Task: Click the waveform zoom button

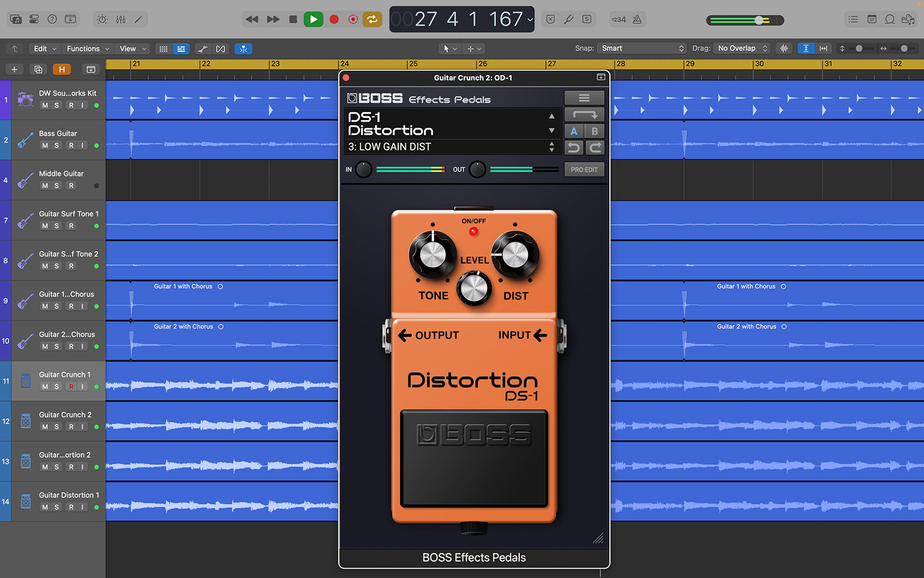Action: pyautogui.click(x=784, y=48)
